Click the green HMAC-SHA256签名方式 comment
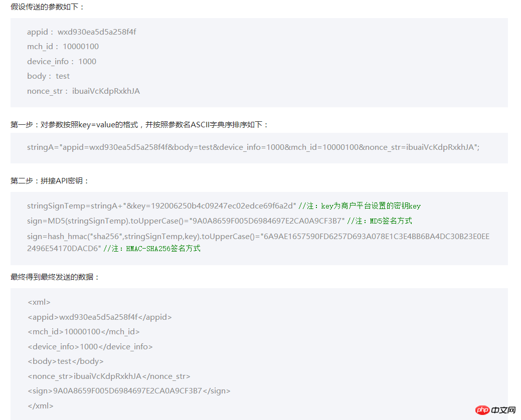This screenshot has height=420, width=521. tap(151, 249)
